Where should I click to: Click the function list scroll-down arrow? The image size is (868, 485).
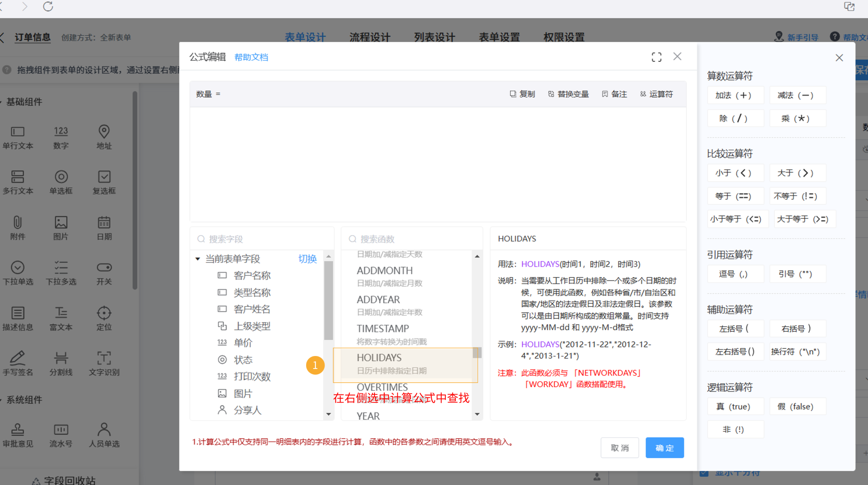[477, 414]
